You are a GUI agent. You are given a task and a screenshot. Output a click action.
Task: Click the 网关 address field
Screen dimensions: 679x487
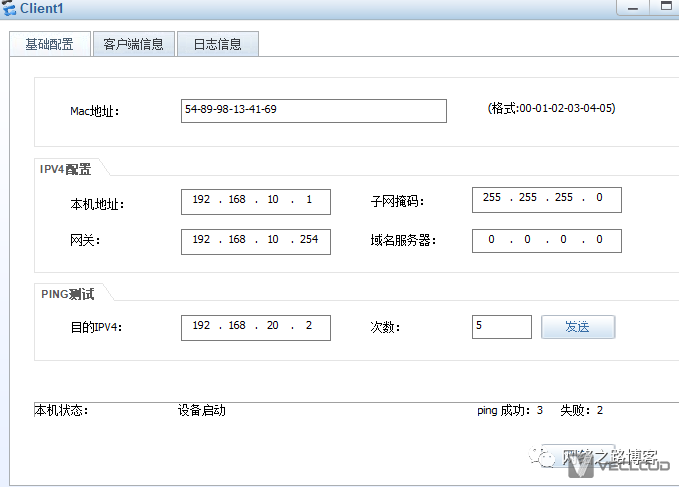pos(255,242)
